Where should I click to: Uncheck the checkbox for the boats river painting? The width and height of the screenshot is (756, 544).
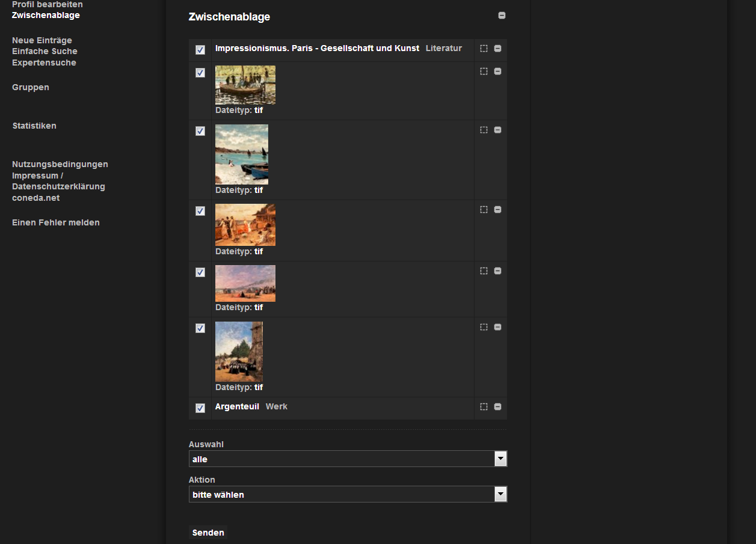[x=200, y=73]
